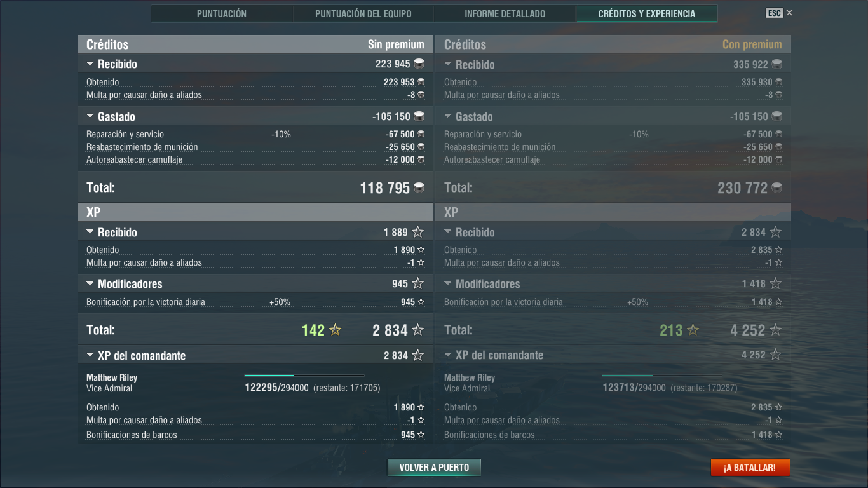Collapse the Gastado section without premium
868x488 pixels.
90,117
